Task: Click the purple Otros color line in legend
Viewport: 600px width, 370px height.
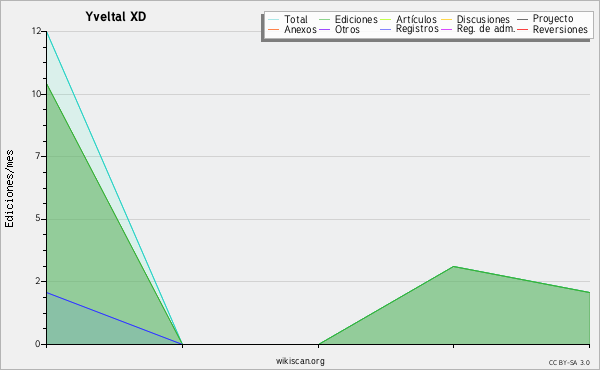Action: [x=324, y=29]
